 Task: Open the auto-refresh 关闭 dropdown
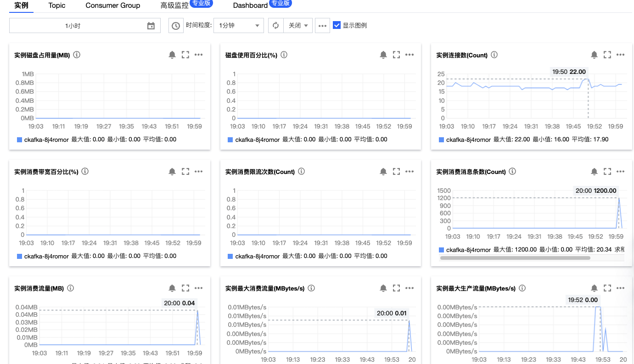(298, 26)
